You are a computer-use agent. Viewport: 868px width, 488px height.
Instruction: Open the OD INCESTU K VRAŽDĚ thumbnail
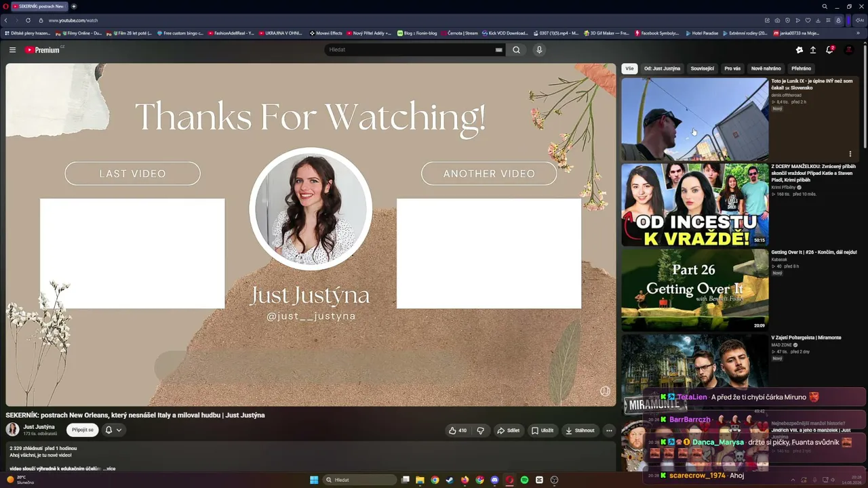pos(695,205)
